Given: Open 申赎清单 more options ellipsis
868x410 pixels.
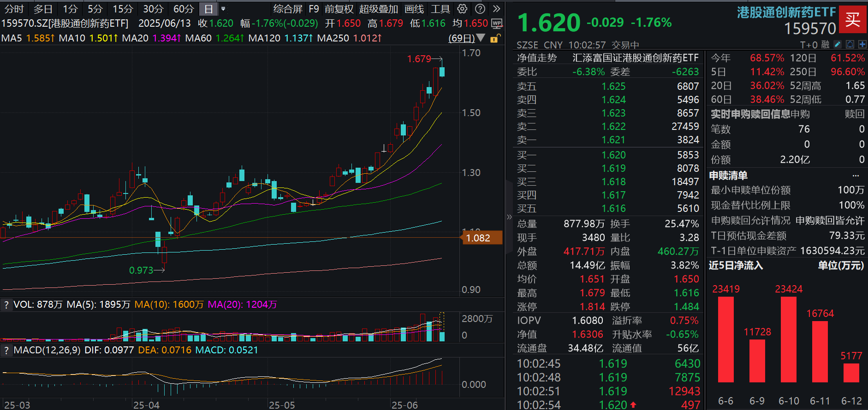Looking at the screenshot, I should pyautogui.click(x=856, y=176).
